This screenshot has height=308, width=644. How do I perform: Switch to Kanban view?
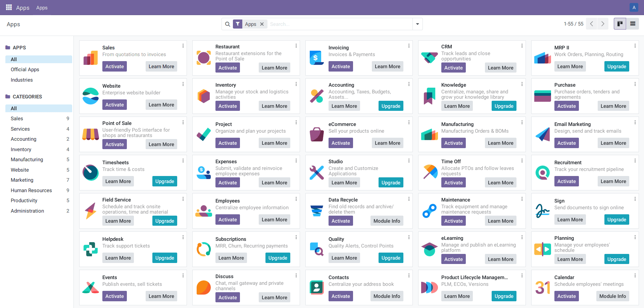click(620, 24)
